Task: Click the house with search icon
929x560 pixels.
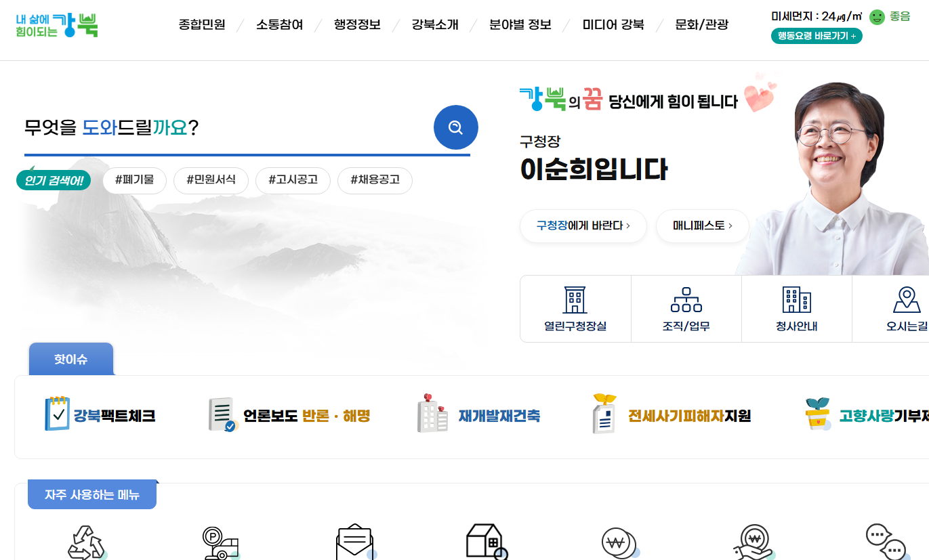Action: point(487,542)
